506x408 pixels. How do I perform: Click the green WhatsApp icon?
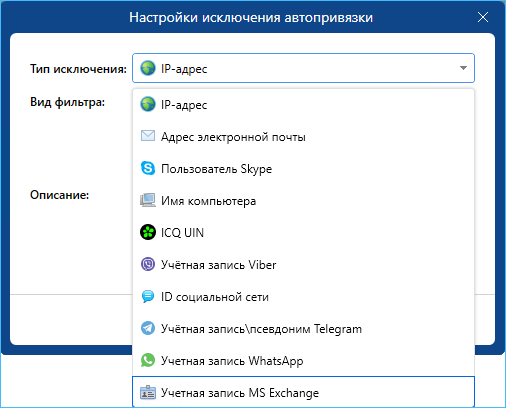click(x=148, y=360)
